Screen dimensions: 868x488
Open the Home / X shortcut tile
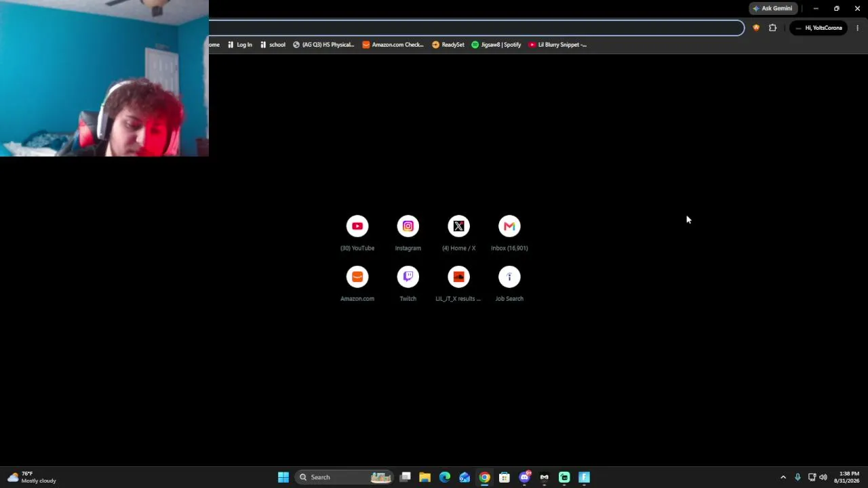pyautogui.click(x=458, y=233)
